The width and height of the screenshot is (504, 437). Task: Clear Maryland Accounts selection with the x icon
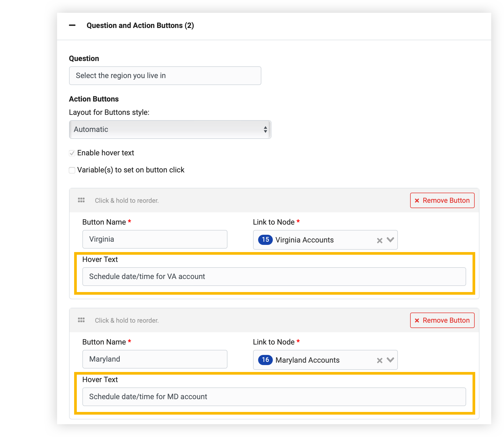click(380, 360)
